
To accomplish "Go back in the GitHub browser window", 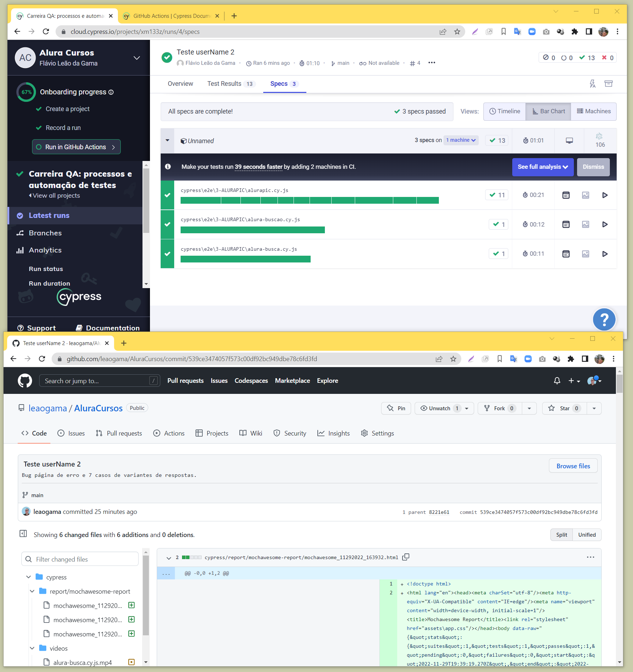I will pos(14,359).
